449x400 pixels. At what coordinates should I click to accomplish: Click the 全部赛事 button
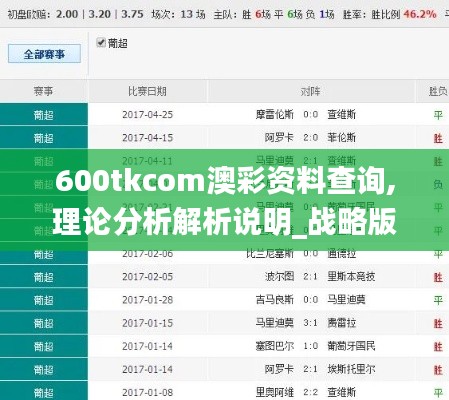[44, 54]
